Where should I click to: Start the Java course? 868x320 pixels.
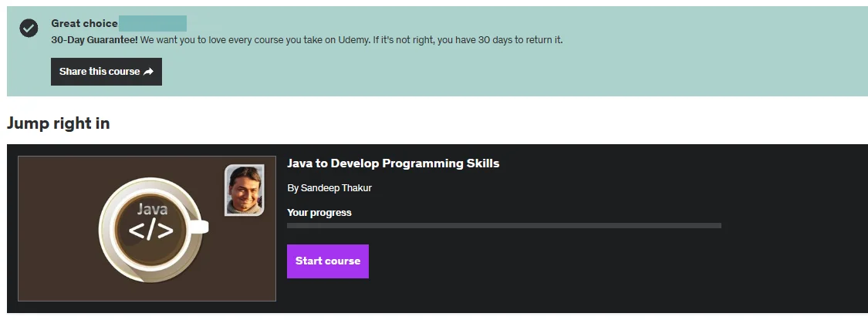pos(328,261)
